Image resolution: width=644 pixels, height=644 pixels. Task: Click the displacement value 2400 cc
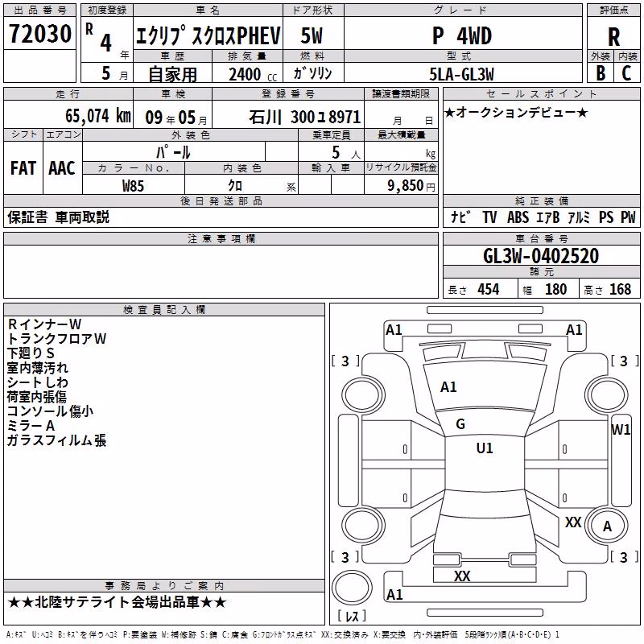[x=253, y=74]
